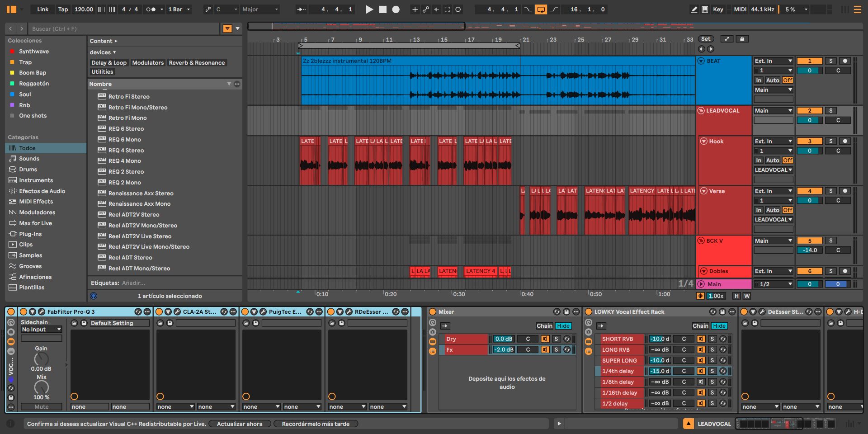Select Drums in the Categorías list
This screenshot has width=868, height=434.
click(28, 170)
